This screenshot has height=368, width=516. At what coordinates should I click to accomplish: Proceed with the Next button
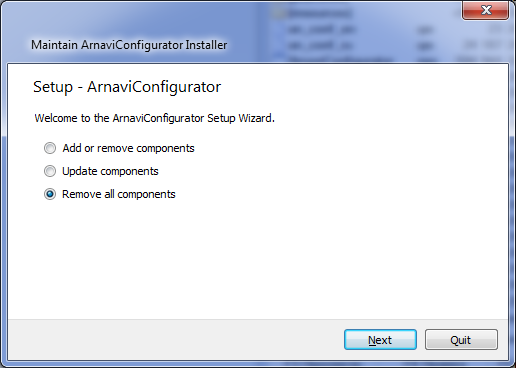pyautogui.click(x=380, y=340)
